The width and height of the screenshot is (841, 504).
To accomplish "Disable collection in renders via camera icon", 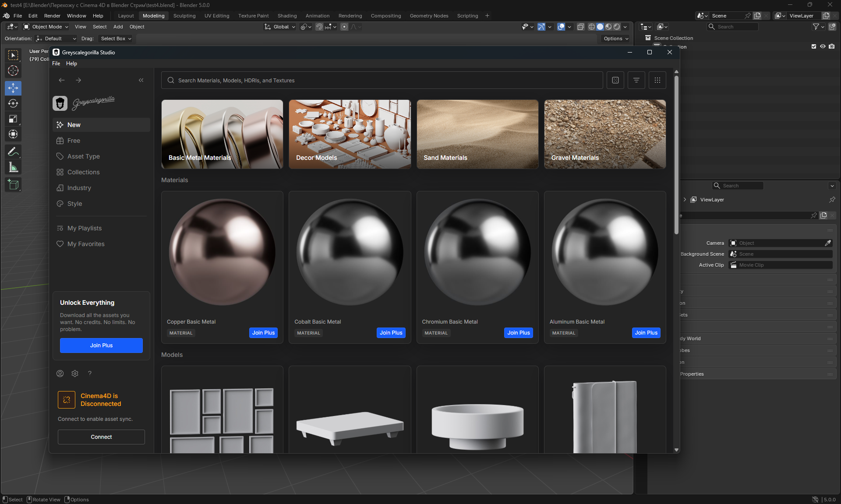I will [x=832, y=46].
